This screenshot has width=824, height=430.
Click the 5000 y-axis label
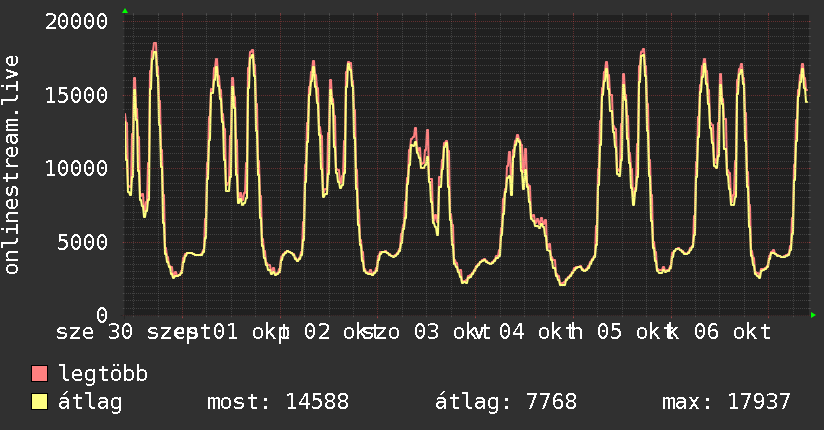point(83,242)
